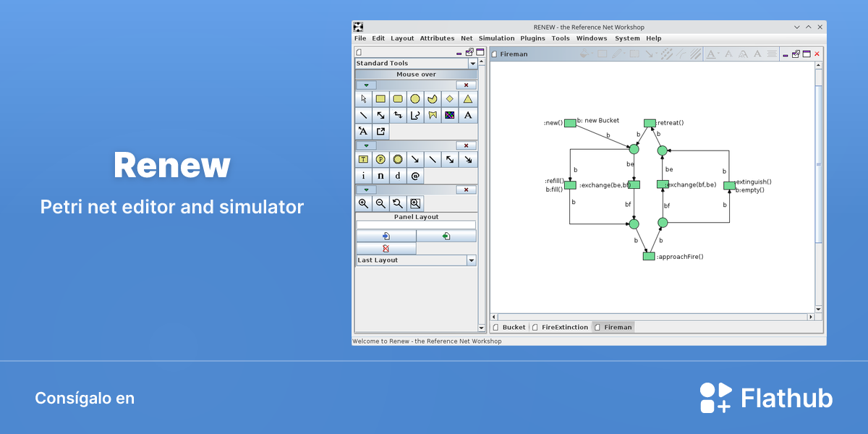
Task: Collapse the zoom tools palette arrow
Action: 366,190
